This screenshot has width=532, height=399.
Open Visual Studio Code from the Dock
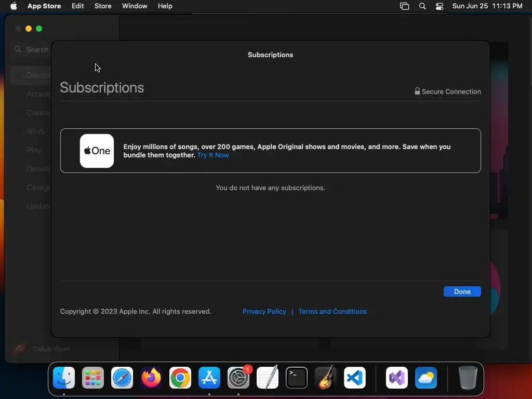point(354,377)
